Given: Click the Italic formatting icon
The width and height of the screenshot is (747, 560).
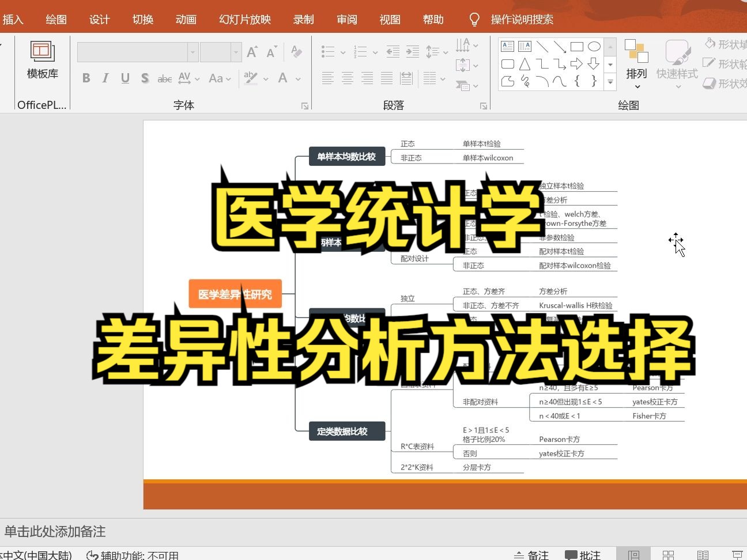Looking at the screenshot, I should [105, 78].
